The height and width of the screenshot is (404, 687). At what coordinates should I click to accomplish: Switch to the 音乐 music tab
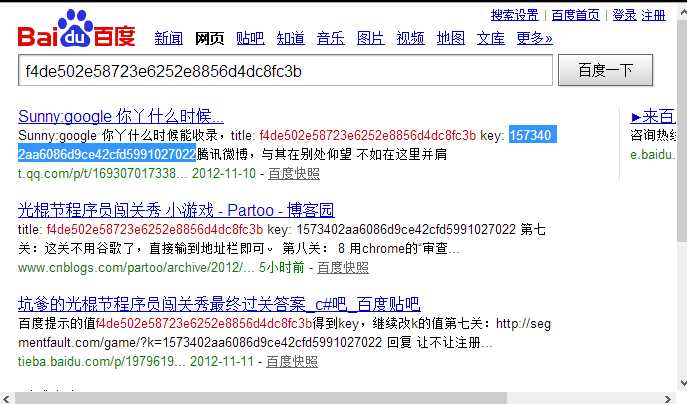331,39
